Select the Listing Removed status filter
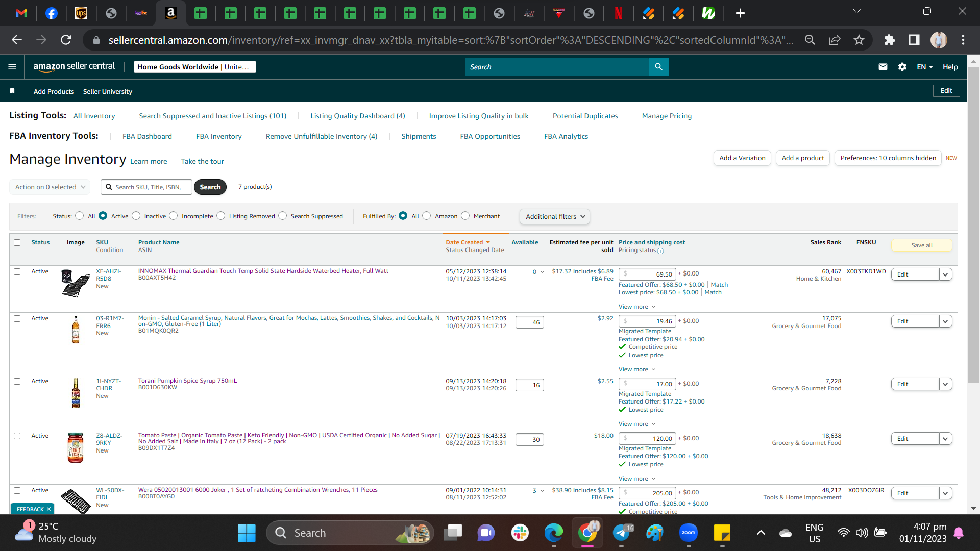The height and width of the screenshot is (551, 980). click(220, 216)
